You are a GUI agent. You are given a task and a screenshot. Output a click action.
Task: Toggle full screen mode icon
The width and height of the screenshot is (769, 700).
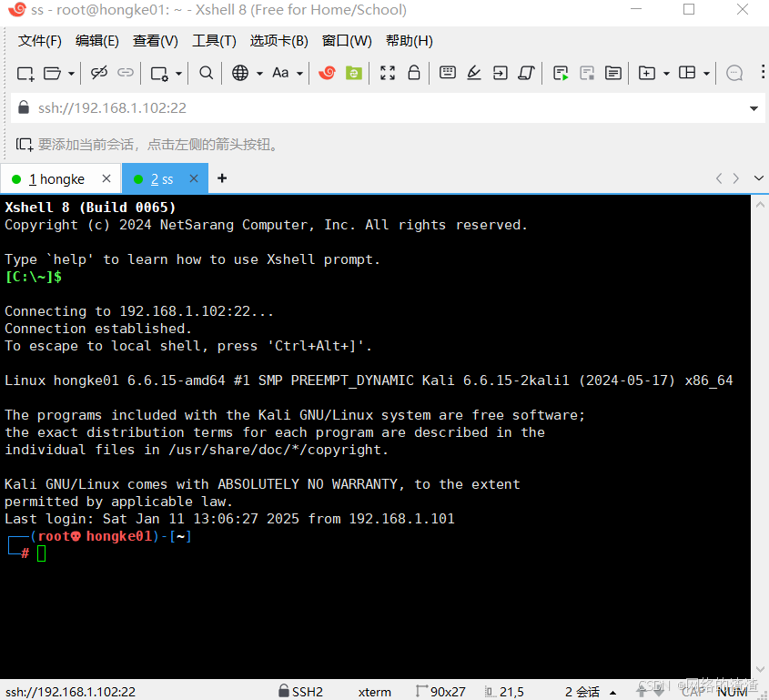point(388,73)
